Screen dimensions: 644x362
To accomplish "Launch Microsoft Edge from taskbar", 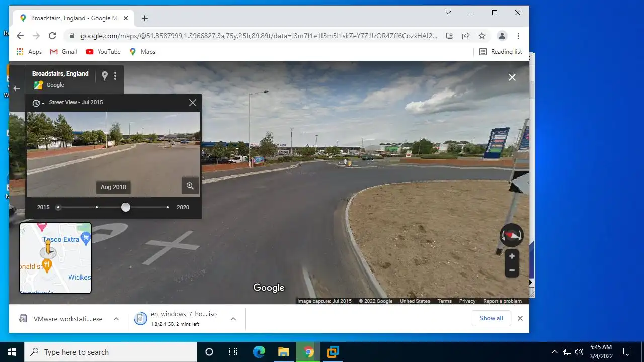I will point(259,352).
